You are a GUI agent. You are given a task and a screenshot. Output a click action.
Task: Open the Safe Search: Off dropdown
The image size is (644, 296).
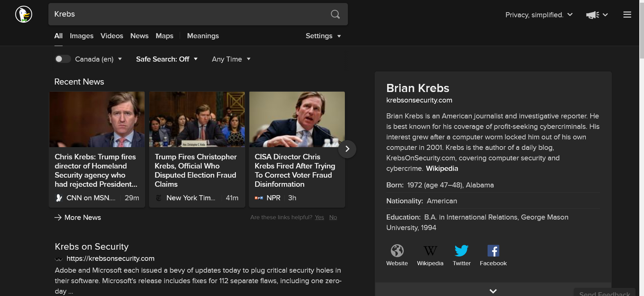click(x=167, y=59)
